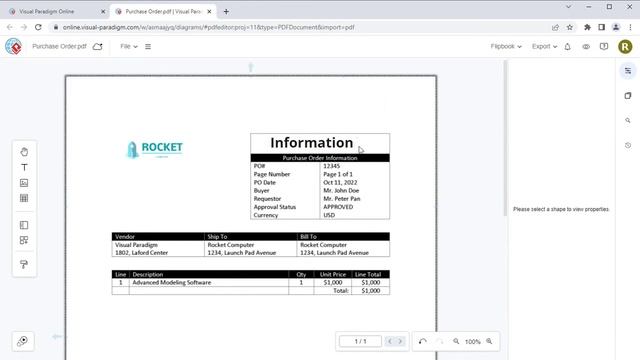
Task: Zoom in on the document
Action: tap(489, 341)
